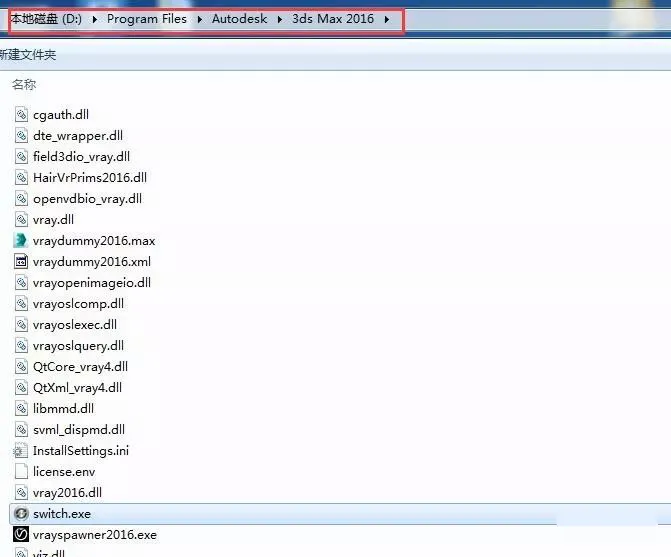Select file name vraydummy2016.max
The width and height of the screenshot is (671, 557).
click(94, 240)
